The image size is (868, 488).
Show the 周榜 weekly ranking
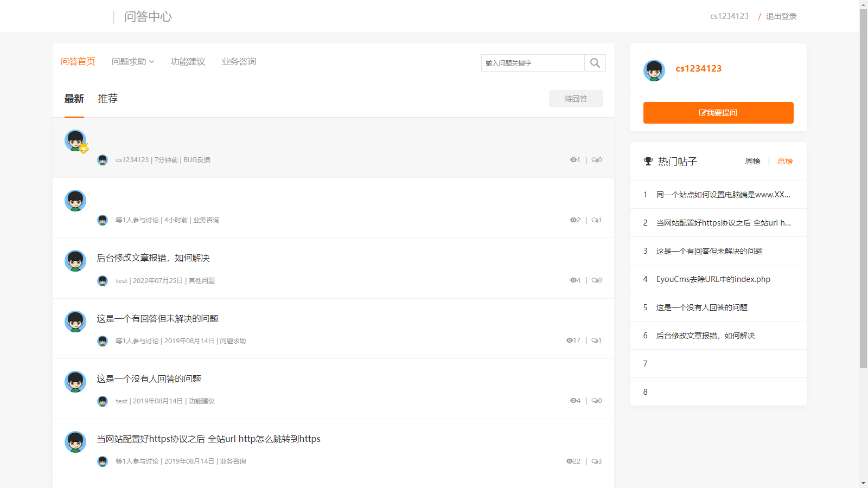[752, 161]
